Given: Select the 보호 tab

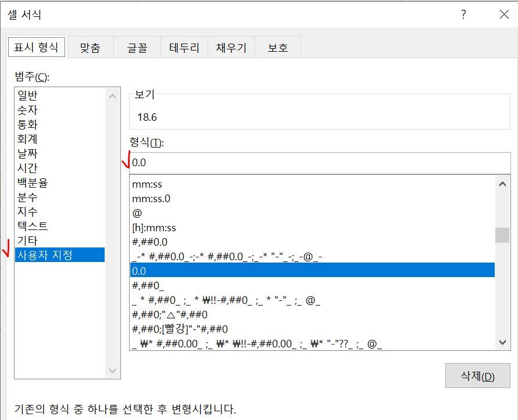Looking at the screenshot, I should tap(278, 48).
